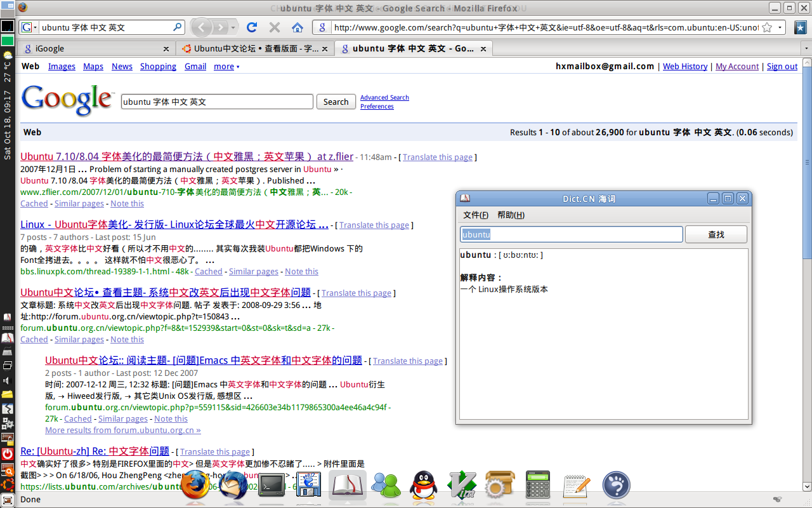Click 'More results from forum.ubuntu.org.cn'
This screenshot has width=812, height=508.
pos(123,430)
